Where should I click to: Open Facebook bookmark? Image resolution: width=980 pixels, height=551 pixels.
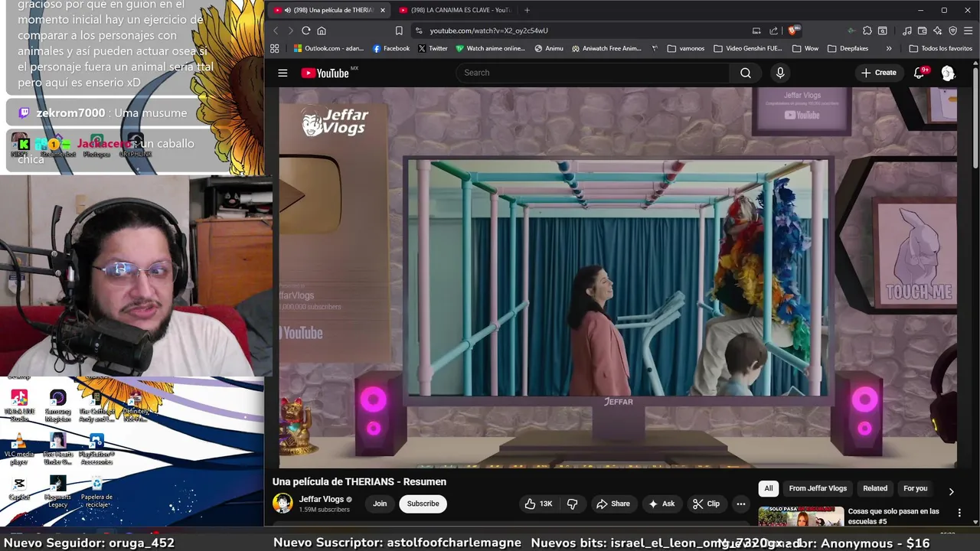(x=390, y=48)
